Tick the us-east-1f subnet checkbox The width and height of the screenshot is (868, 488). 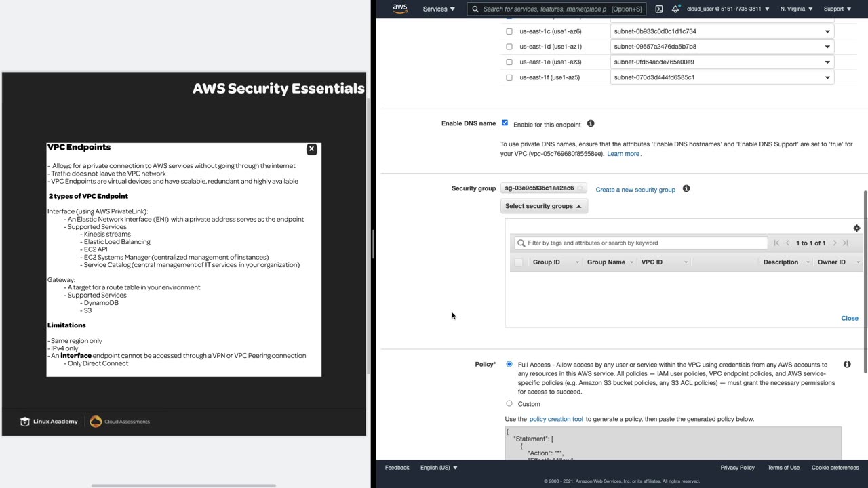click(x=509, y=77)
